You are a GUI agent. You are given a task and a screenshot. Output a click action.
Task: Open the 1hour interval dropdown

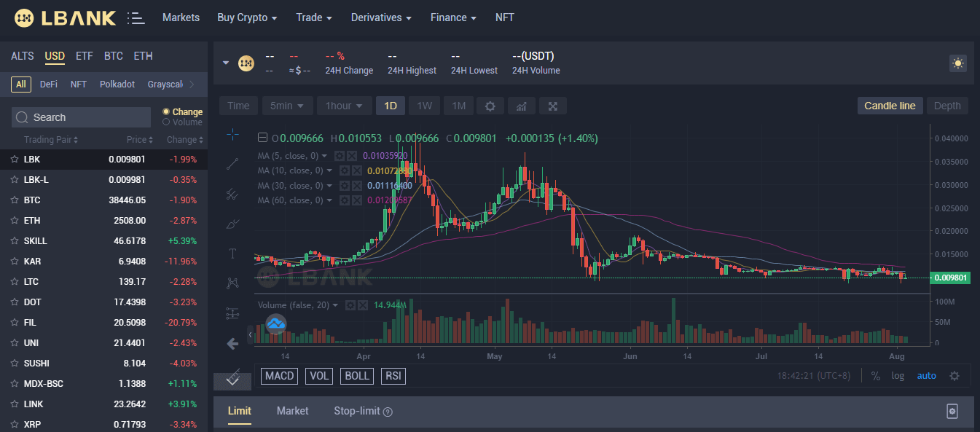(344, 106)
